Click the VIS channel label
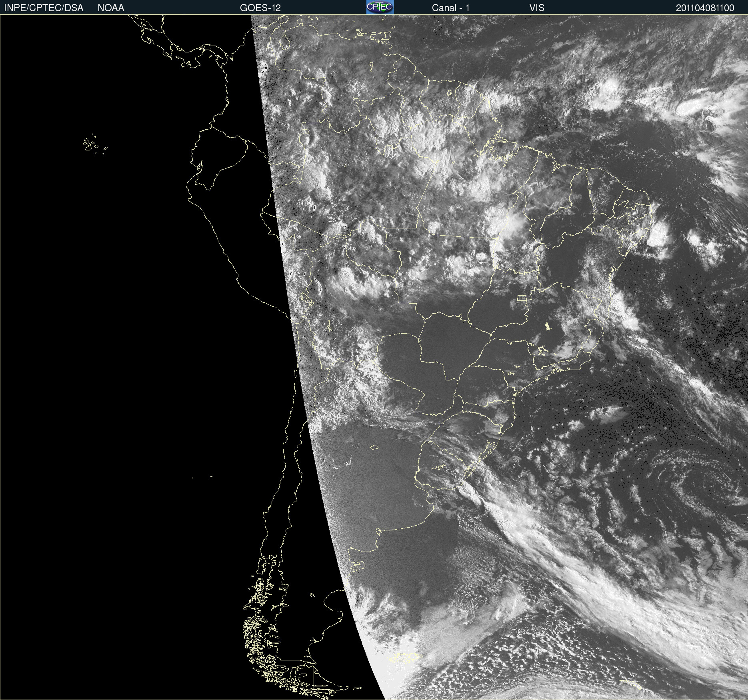 coord(537,8)
